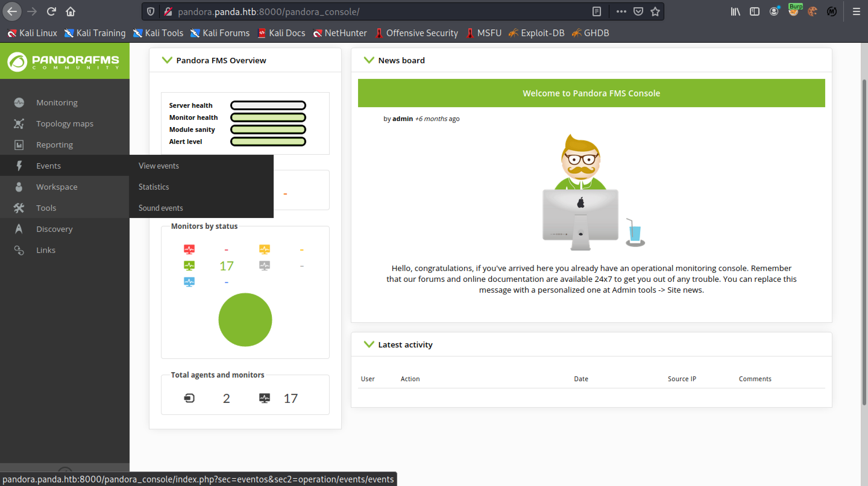Image resolution: width=868 pixels, height=486 pixels.
Task: Click the Alert level bar
Action: [x=268, y=142]
